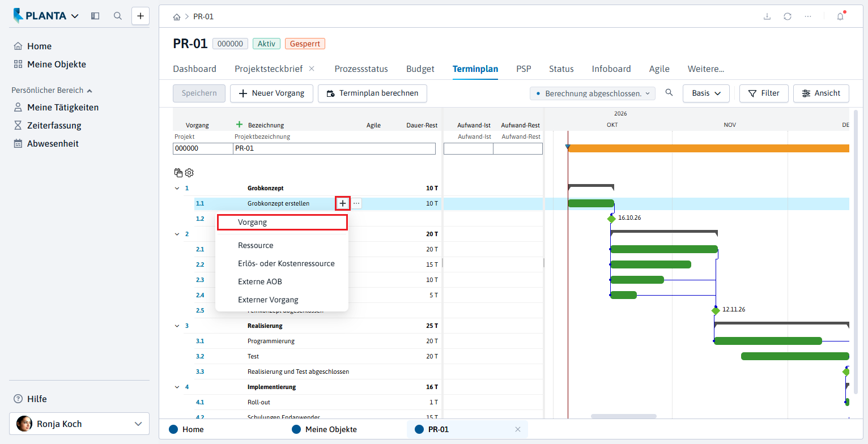868x444 pixels.
Task: Open search in the left sidebar header
Action: click(x=118, y=16)
